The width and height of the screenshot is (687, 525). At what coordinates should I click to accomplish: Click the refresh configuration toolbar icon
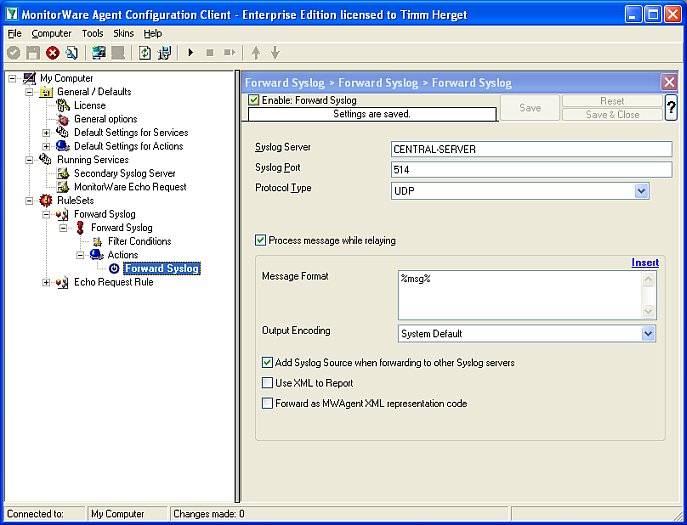pyautogui.click(x=145, y=53)
